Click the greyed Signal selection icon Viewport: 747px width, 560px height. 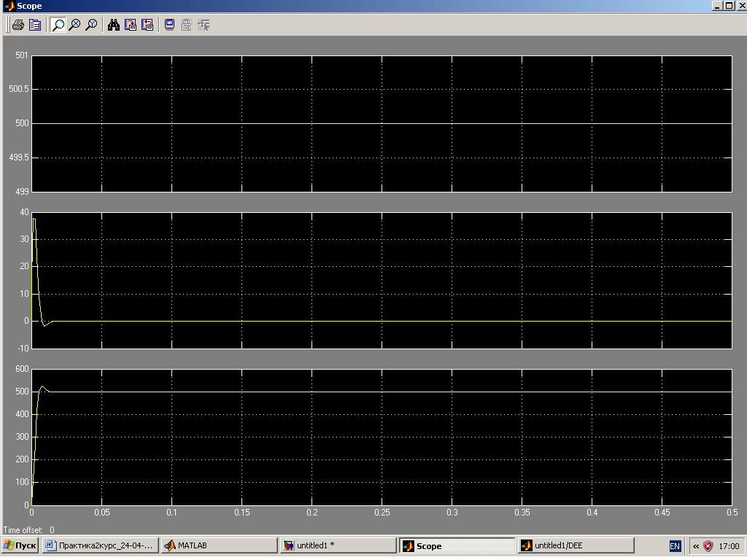204,25
